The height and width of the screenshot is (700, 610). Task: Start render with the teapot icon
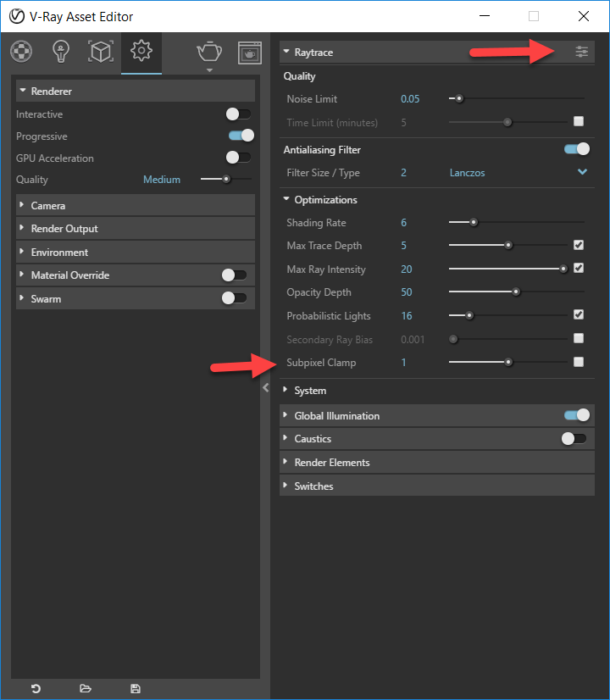click(209, 52)
